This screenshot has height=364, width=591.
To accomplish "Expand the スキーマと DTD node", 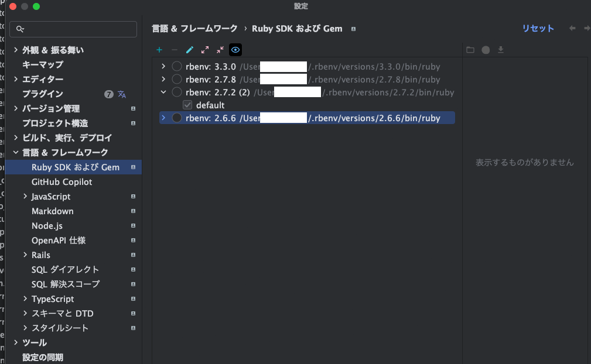I will (x=25, y=313).
